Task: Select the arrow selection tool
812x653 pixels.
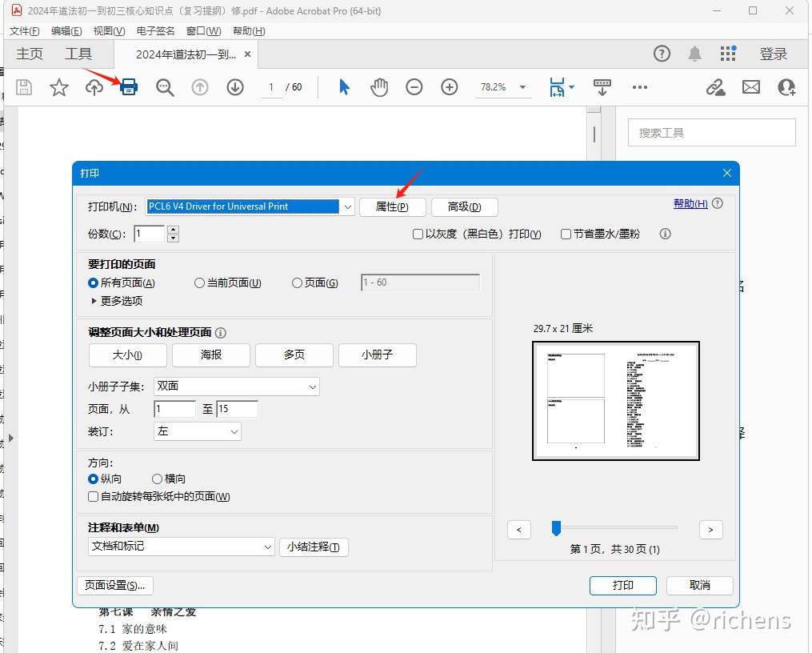Action: pyautogui.click(x=344, y=87)
